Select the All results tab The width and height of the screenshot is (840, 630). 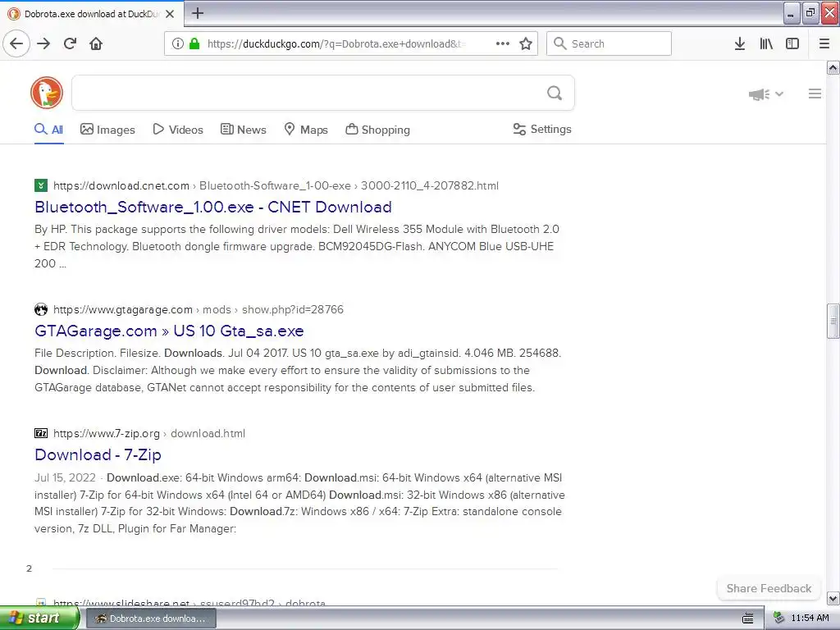pos(48,130)
